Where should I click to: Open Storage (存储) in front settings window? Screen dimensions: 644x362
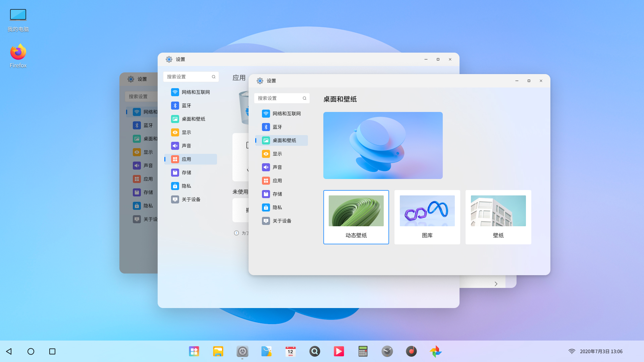click(277, 194)
